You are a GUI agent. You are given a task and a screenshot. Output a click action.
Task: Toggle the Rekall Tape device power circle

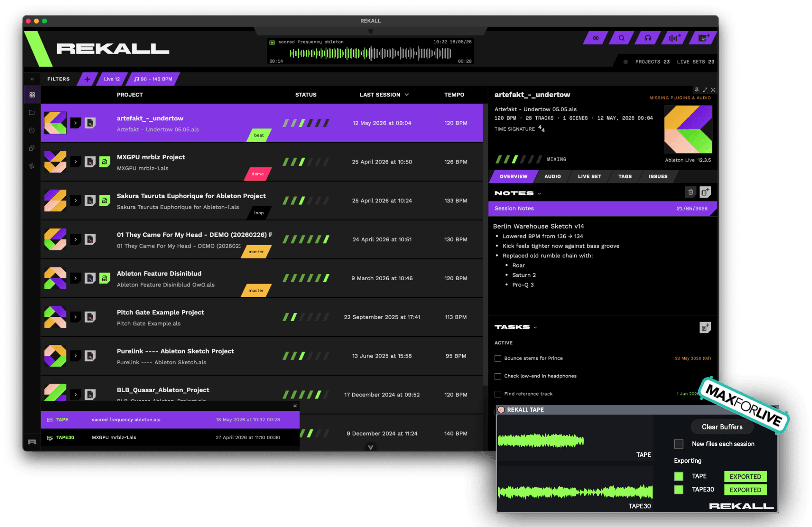coord(501,410)
